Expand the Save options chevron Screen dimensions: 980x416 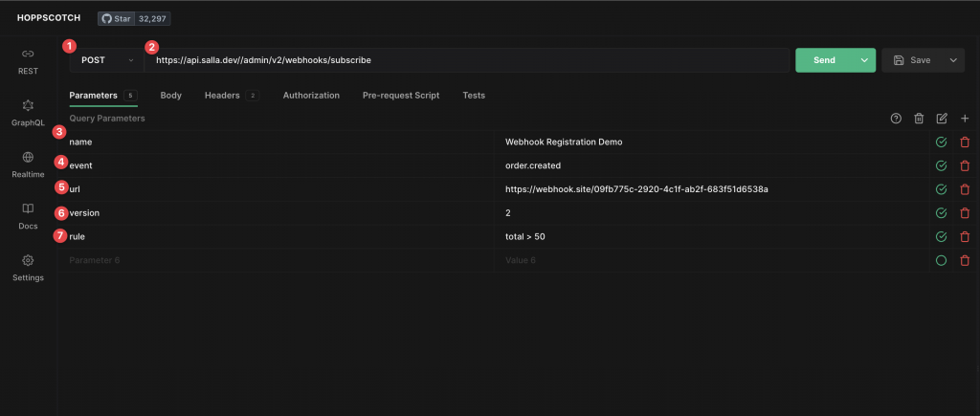tap(953, 60)
